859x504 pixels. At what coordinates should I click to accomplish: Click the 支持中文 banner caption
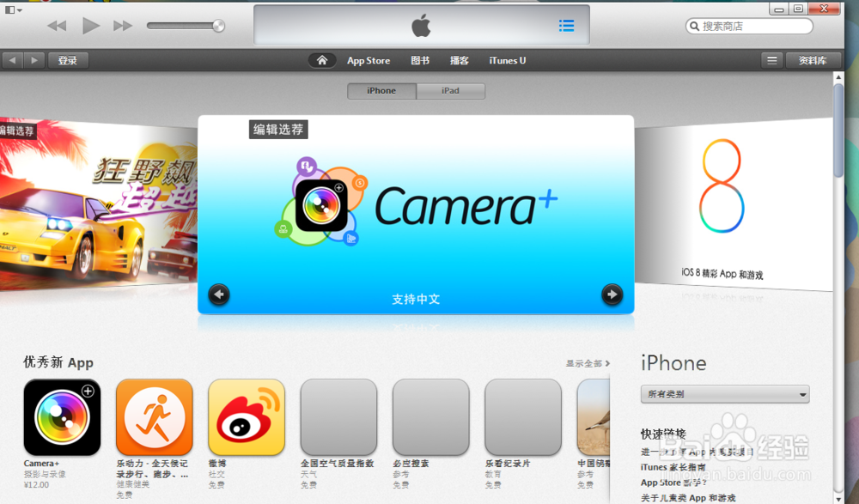coord(416,299)
